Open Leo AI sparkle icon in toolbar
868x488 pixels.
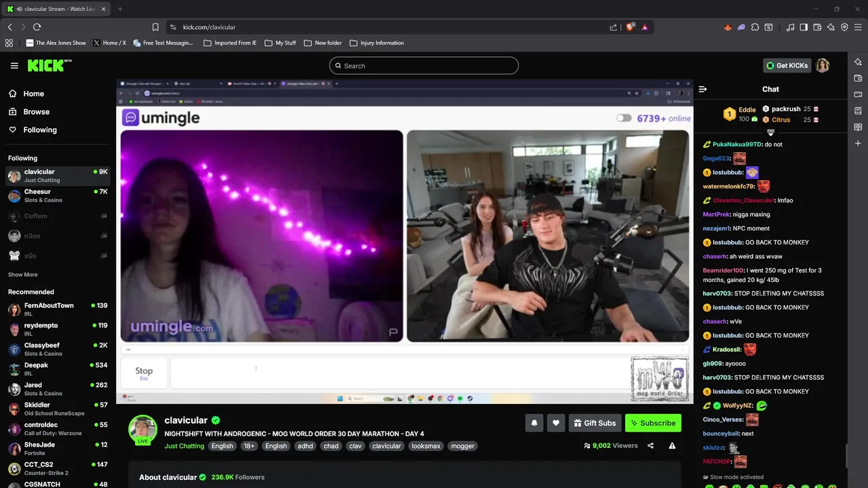[831, 27]
